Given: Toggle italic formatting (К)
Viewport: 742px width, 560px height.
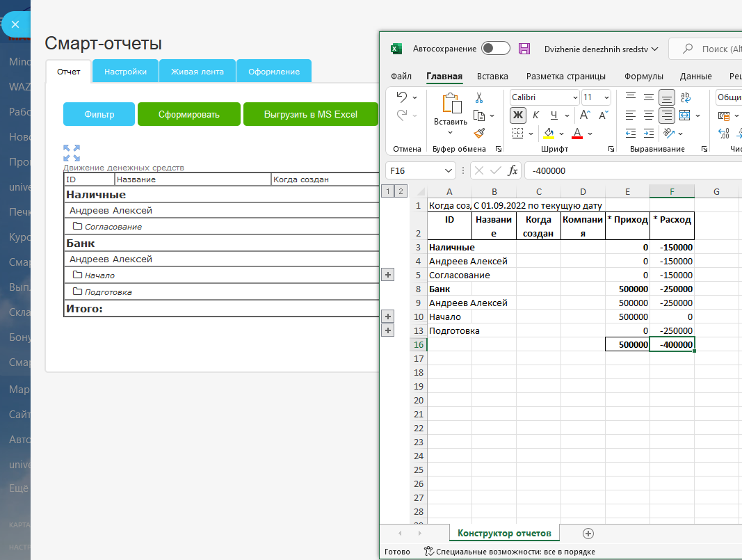Looking at the screenshot, I should [536, 115].
